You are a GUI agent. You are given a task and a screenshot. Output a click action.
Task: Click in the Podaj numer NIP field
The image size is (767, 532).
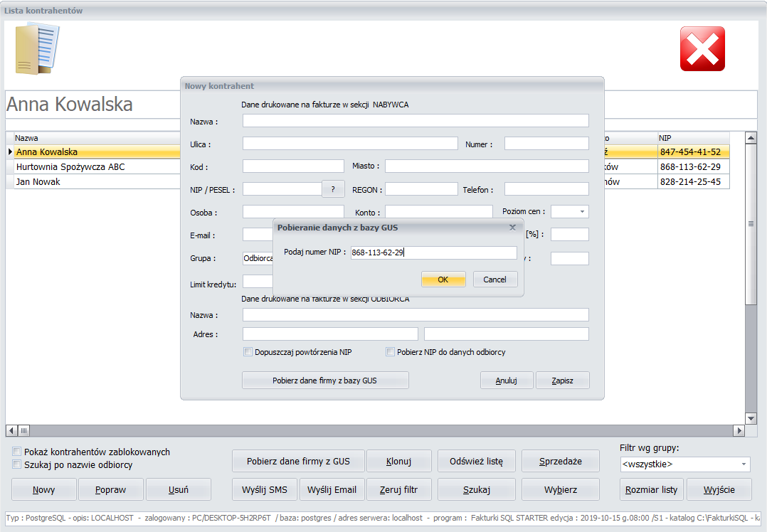434,252
